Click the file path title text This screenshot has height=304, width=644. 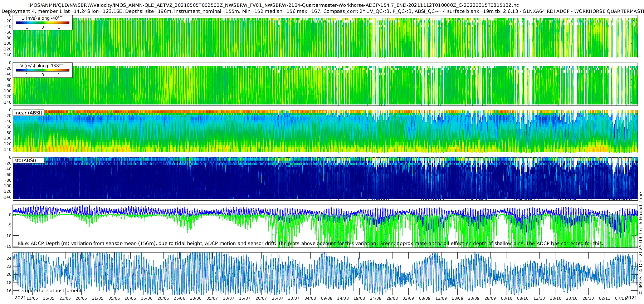click(x=273, y=5)
